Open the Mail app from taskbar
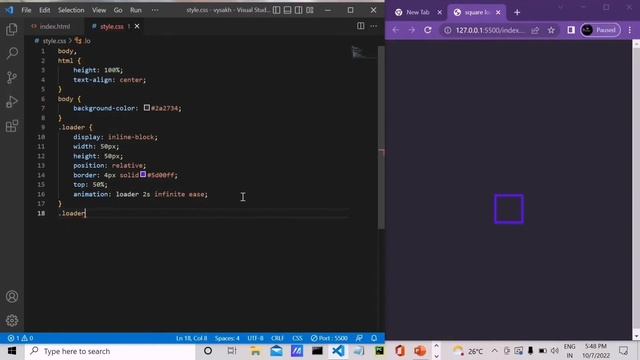 point(276,351)
